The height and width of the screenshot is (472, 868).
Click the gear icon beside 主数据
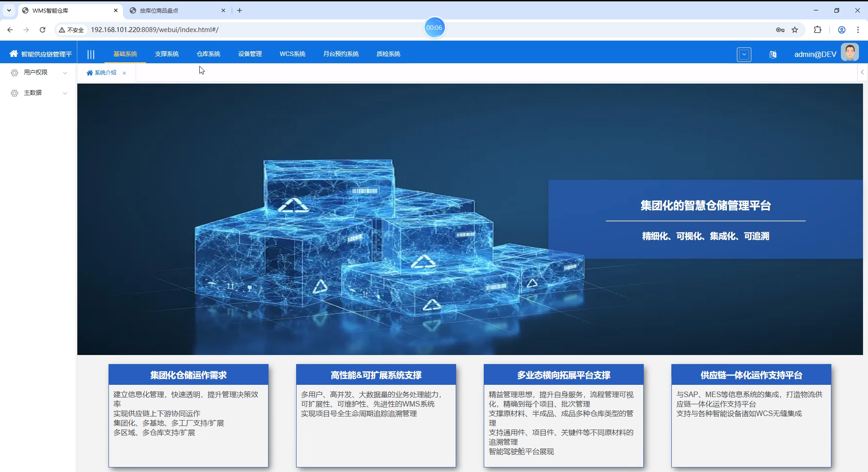pyautogui.click(x=14, y=93)
